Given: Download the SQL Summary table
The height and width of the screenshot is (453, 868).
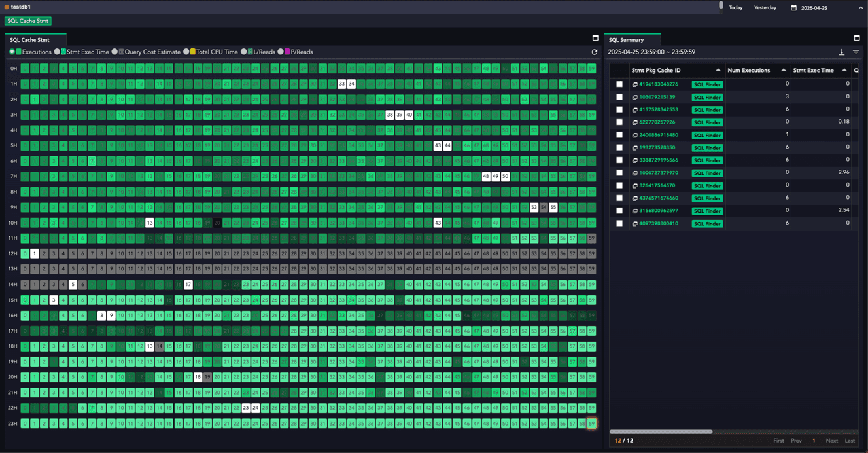Looking at the screenshot, I should coord(842,52).
